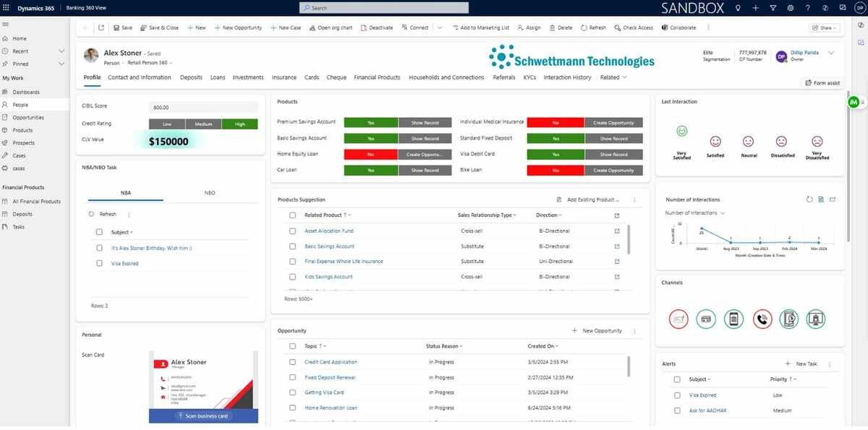This screenshot has height=430, width=868.
Task: Check the Visa Expired checkbox in NBA list
Action: 99,264
